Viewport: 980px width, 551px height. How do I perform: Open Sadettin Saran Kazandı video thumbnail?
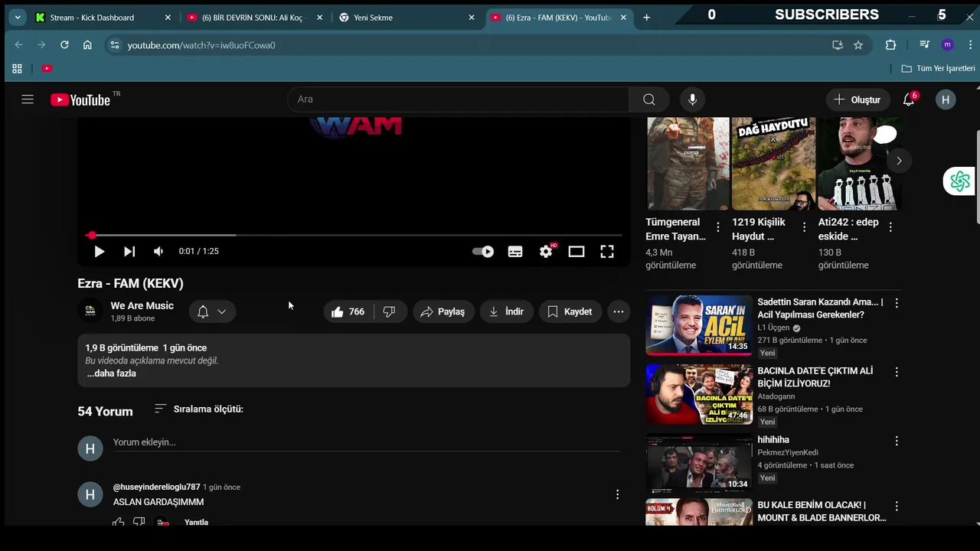point(699,325)
